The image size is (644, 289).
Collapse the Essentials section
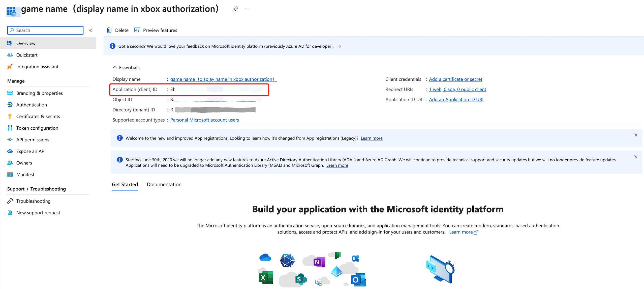(x=115, y=68)
